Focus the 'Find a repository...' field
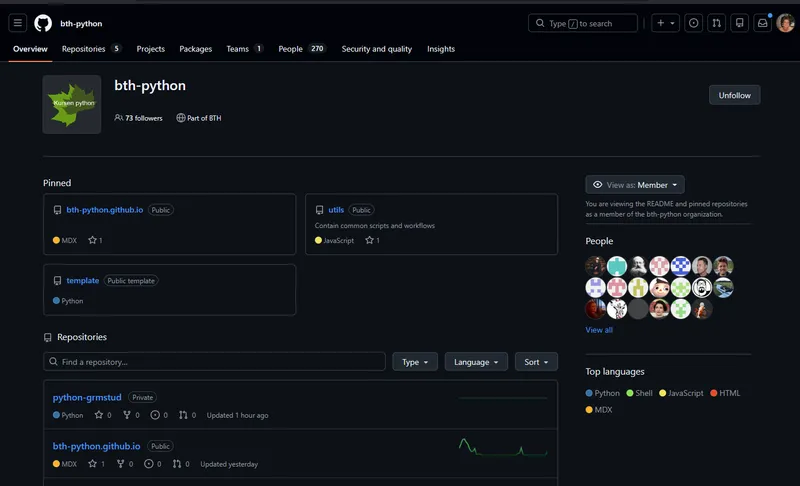This screenshot has width=800, height=486. tap(214, 362)
